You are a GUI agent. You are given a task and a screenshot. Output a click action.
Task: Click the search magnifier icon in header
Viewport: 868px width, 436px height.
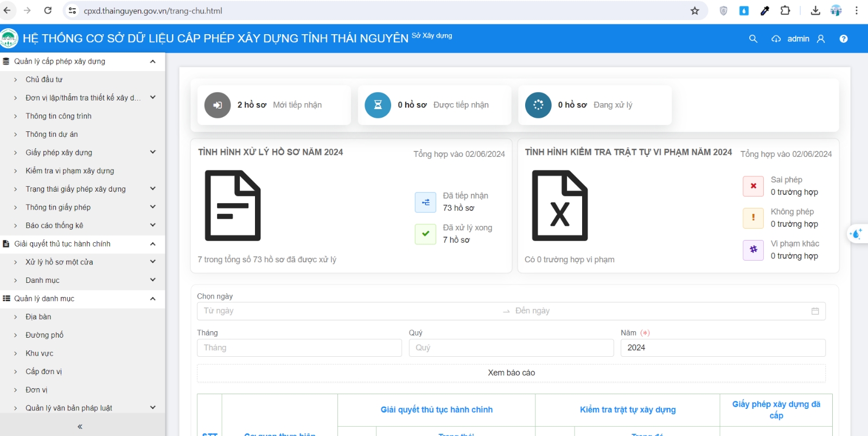click(x=753, y=39)
